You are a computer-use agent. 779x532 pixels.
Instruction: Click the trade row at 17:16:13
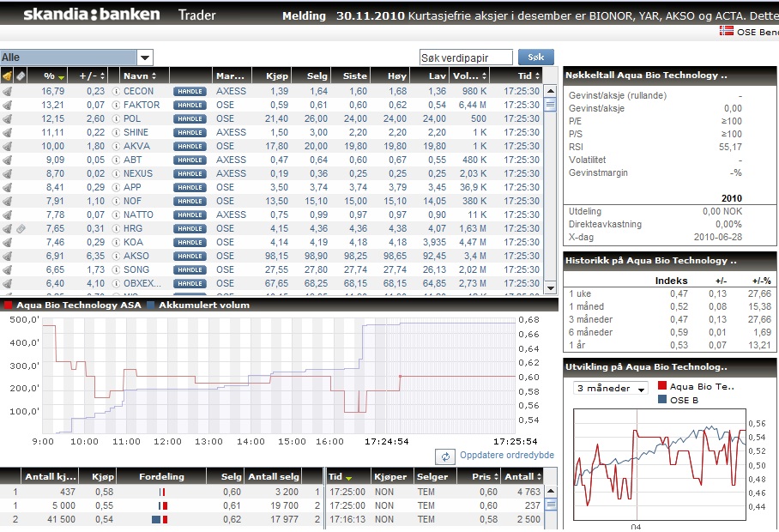[x=435, y=519]
